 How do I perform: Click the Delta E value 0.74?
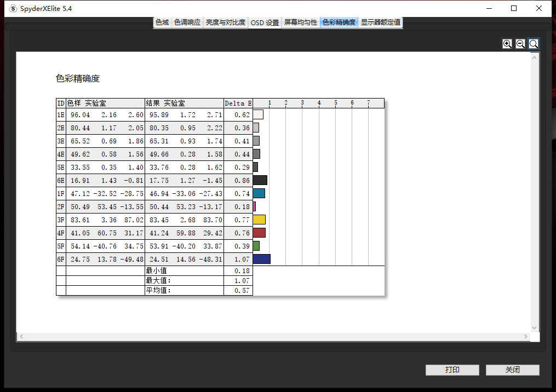pos(242,193)
